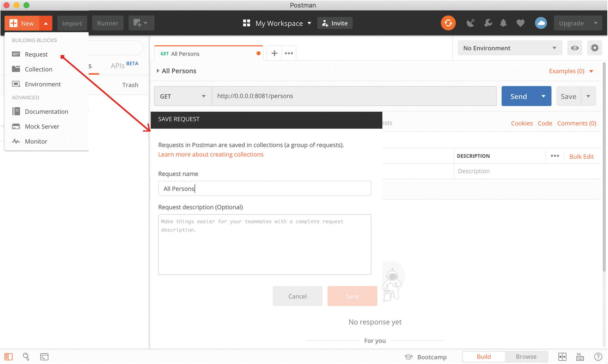Select Monitor in the Advanced list
This screenshot has width=608, height=364.
36,142
